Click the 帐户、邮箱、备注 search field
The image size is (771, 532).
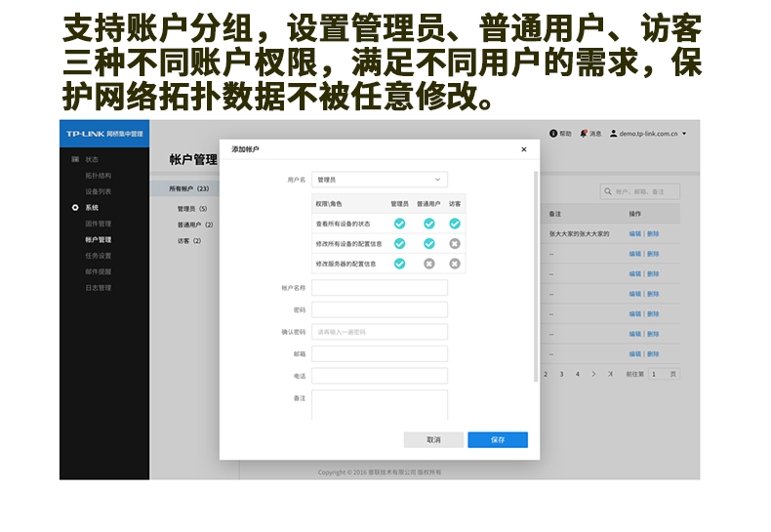[640, 191]
